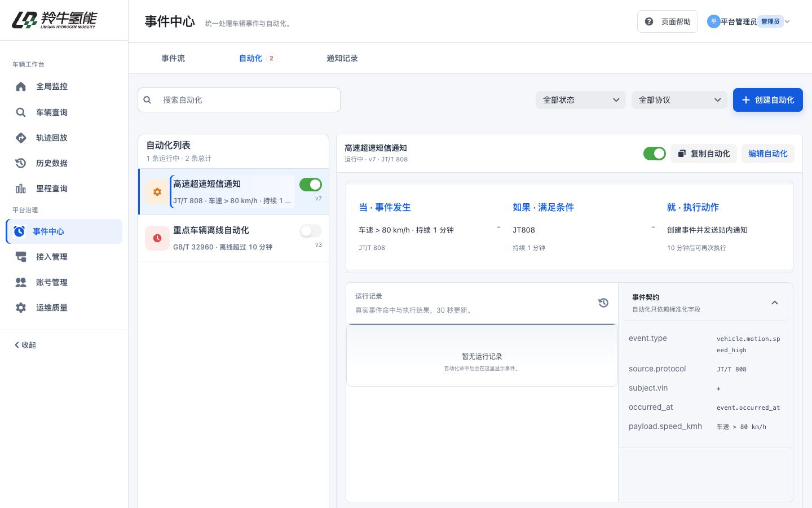Click the 就 · 执行动作 heading
812x508 pixels.
point(693,207)
